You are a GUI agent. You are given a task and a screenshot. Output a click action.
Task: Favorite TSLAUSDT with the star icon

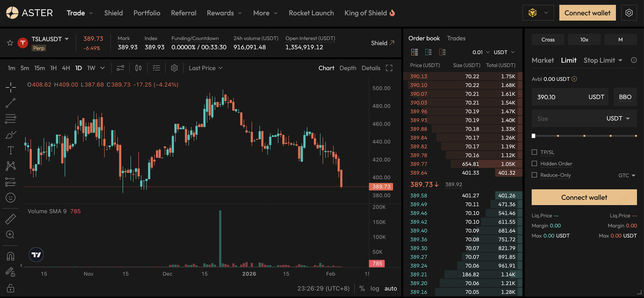pyautogui.click(x=10, y=43)
